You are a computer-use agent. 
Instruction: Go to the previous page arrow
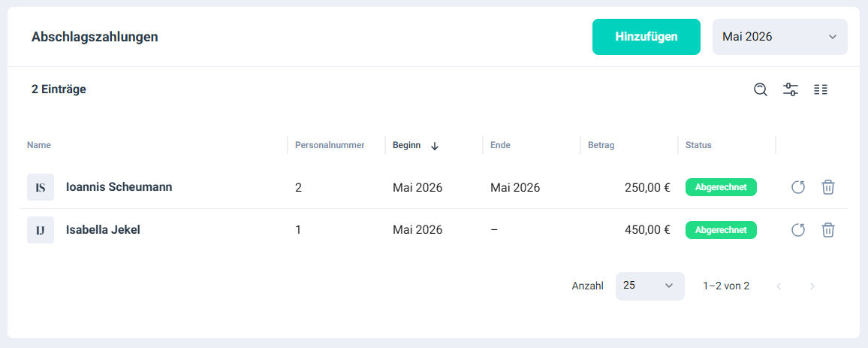click(x=779, y=286)
